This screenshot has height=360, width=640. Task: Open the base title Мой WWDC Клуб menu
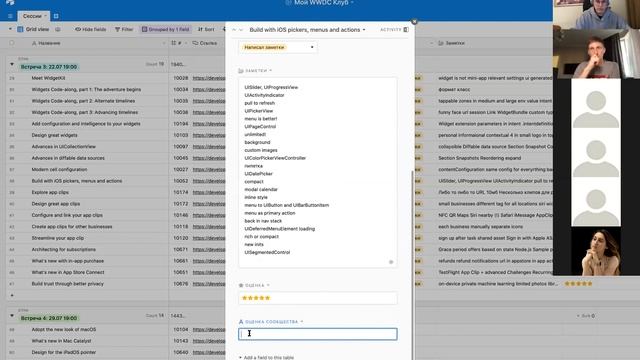320,2
